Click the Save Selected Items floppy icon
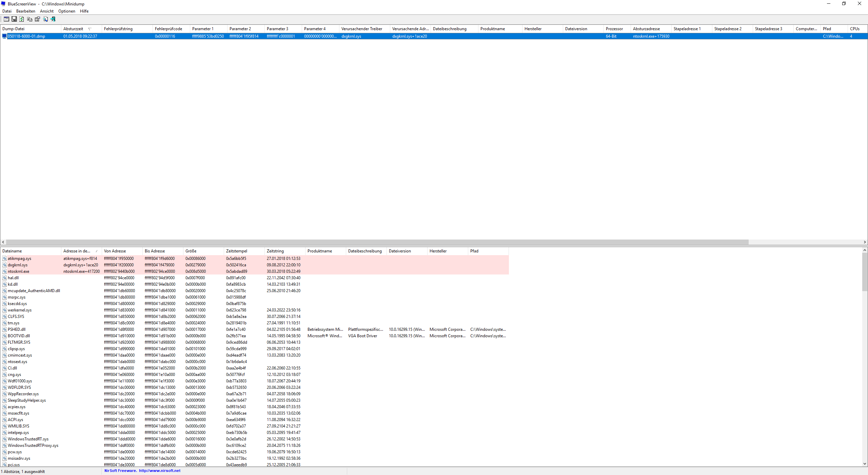Image resolution: width=868 pixels, height=475 pixels. (14, 19)
